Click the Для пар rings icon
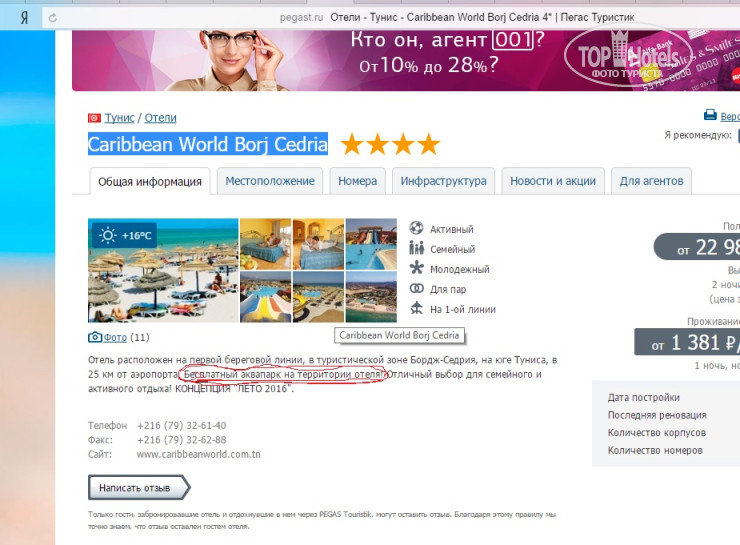This screenshot has width=740, height=545. (x=417, y=289)
